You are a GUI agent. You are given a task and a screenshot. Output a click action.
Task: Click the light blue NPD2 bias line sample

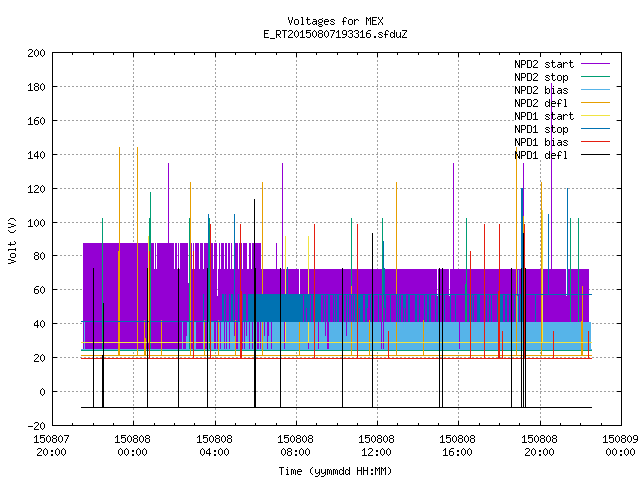[x=595, y=90]
